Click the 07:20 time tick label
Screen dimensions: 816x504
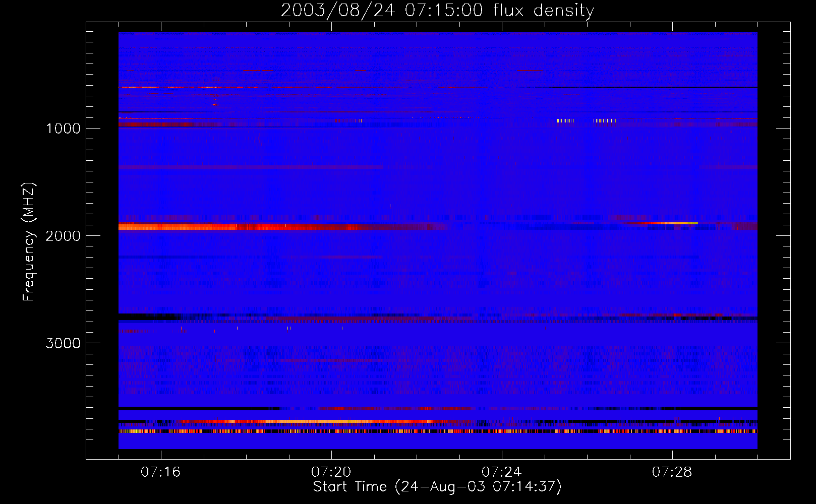[331, 472]
